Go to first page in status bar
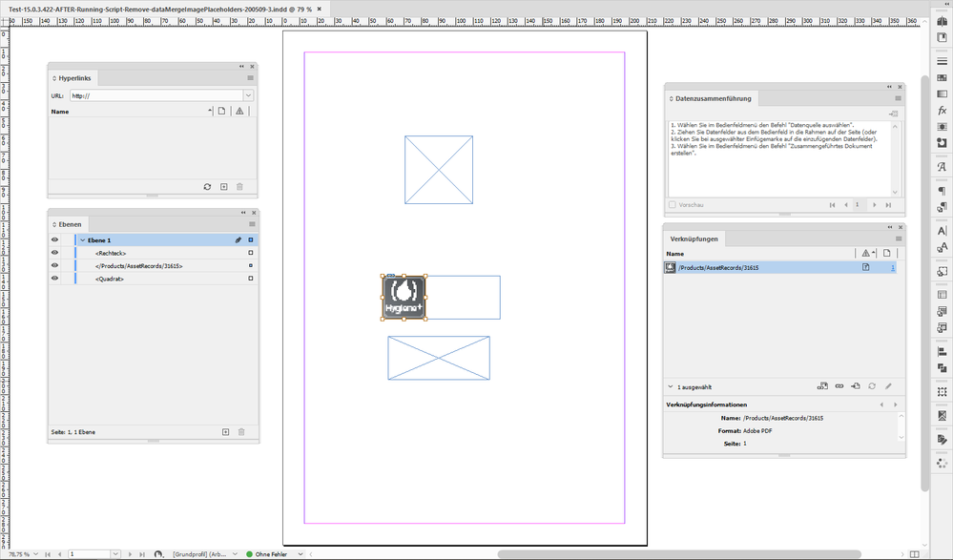The height and width of the screenshot is (560, 953). coord(48,554)
